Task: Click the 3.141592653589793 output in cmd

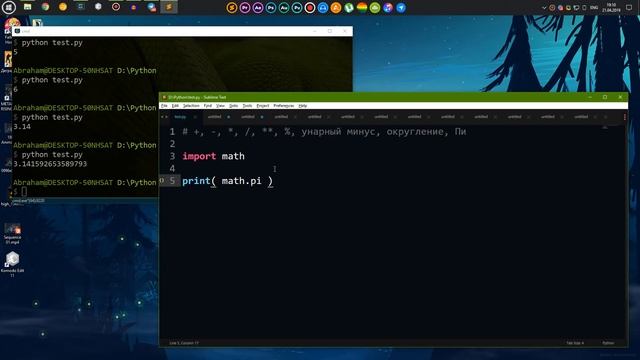Action: pyautogui.click(x=50, y=164)
